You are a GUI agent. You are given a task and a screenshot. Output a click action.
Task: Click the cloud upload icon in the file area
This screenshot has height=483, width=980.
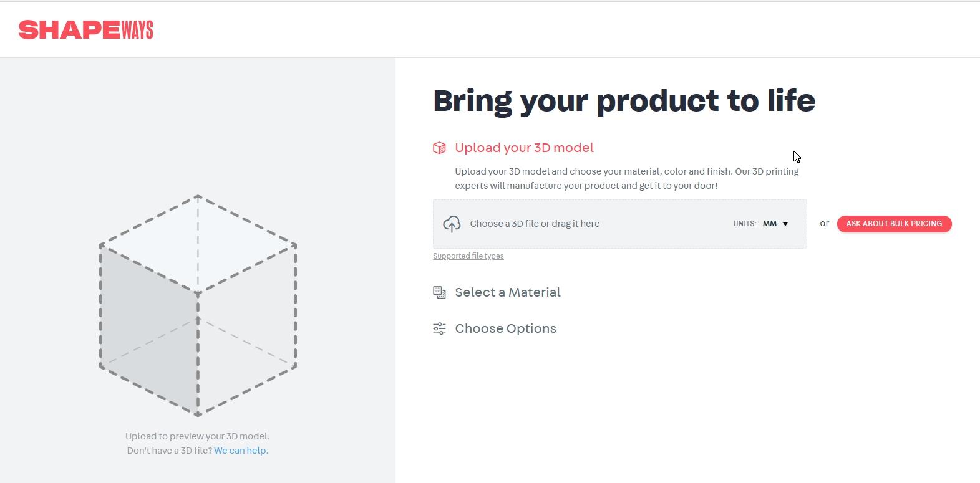click(452, 224)
